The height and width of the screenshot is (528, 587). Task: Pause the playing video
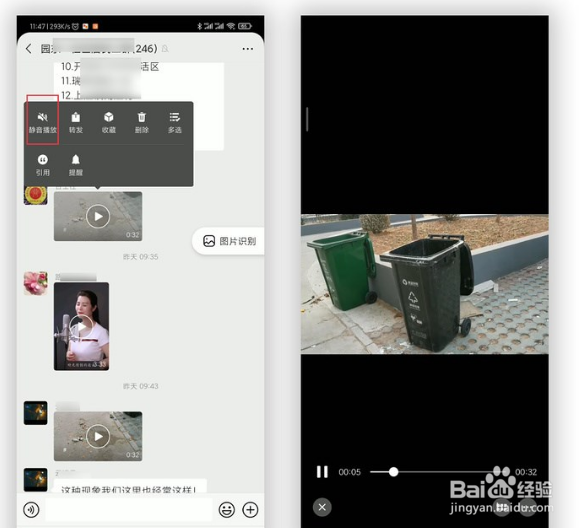pos(322,472)
